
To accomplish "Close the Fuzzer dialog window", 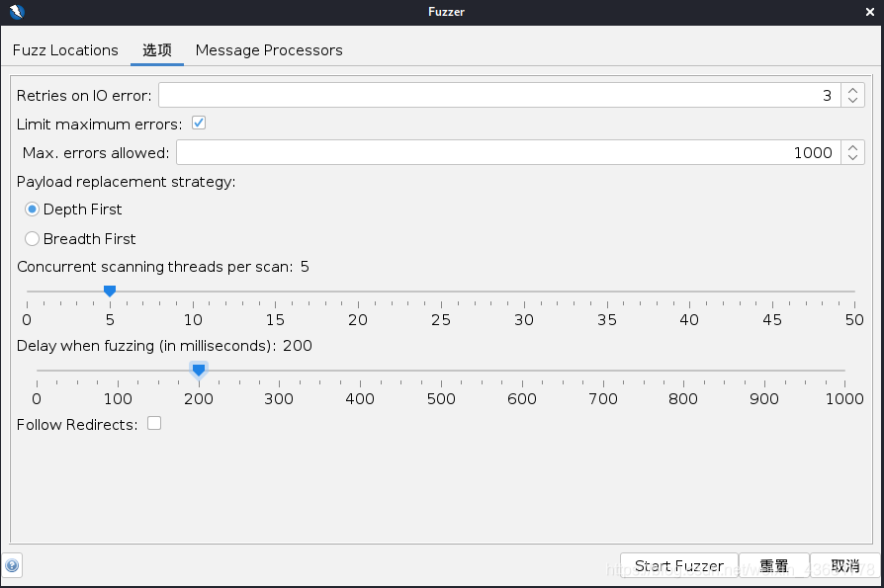I will [869, 12].
